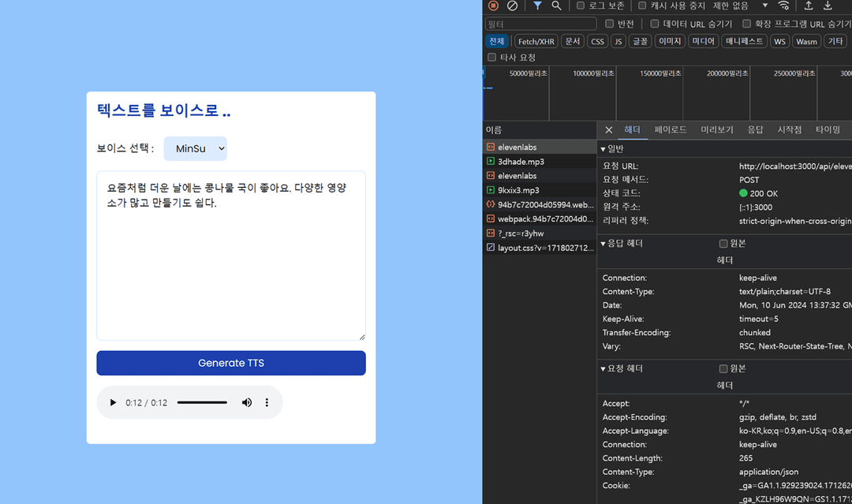The image size is (852, 504).
Task: Open network search with the magnifier icon
Action: (556, 6)
